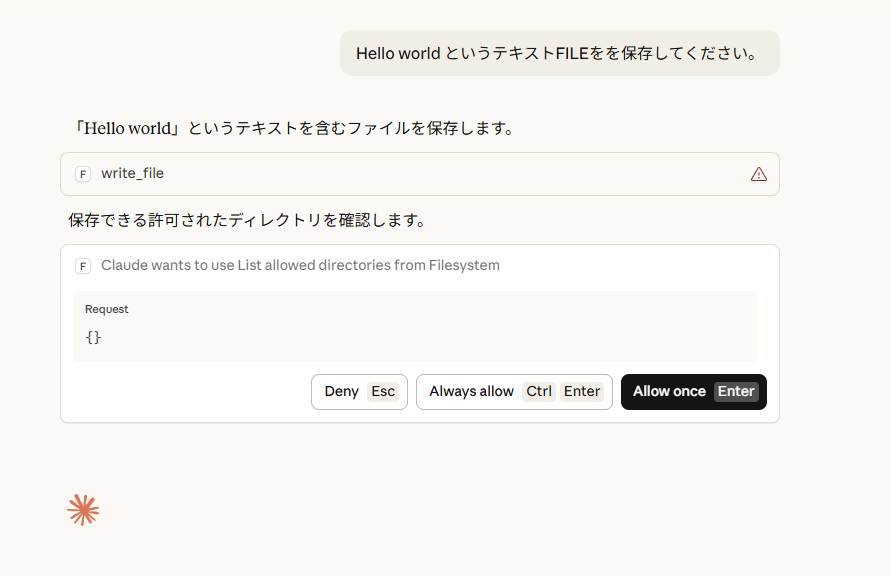This screenshot has height=576, width=891.
Task: Click the F icon beside write_file
Action: coord(83,174)
